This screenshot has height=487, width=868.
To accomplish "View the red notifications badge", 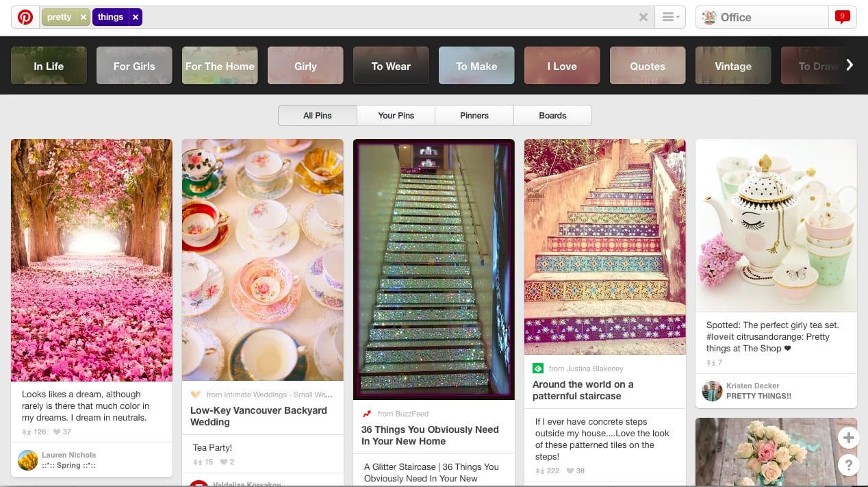I will click(843, 16).
